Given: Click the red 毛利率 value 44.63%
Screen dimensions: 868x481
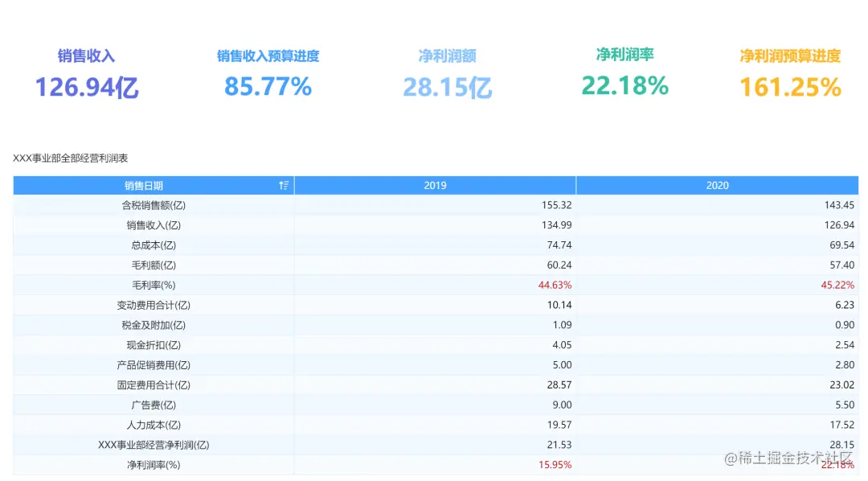Looking at the screenshot, I should [x=556, y=285].
